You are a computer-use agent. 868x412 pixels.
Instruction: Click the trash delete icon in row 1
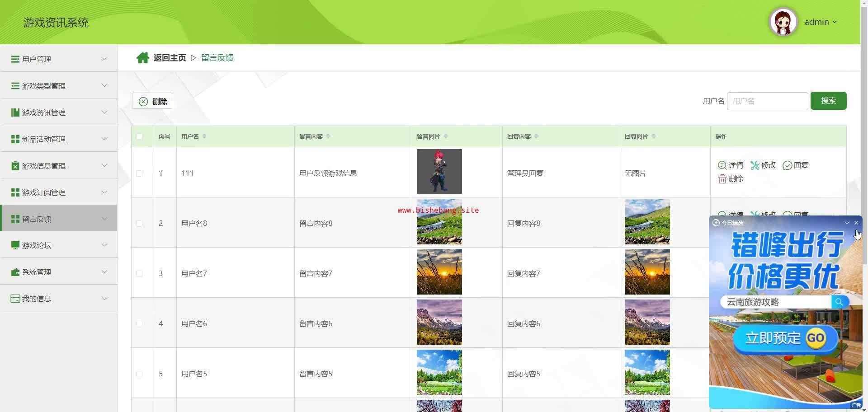pos(722,179)
